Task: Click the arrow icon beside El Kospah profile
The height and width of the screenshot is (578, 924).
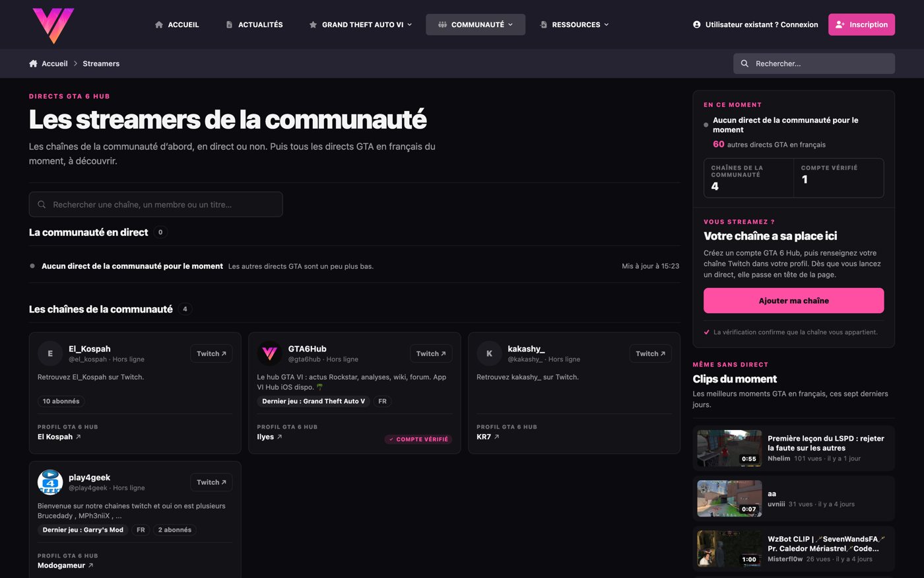Action: click(79, 437)
